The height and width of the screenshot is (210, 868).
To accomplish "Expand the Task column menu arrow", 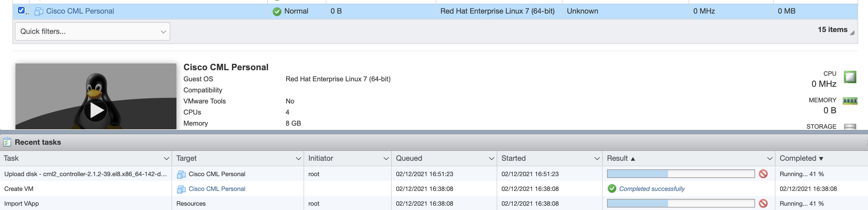I will pos(166,159).
